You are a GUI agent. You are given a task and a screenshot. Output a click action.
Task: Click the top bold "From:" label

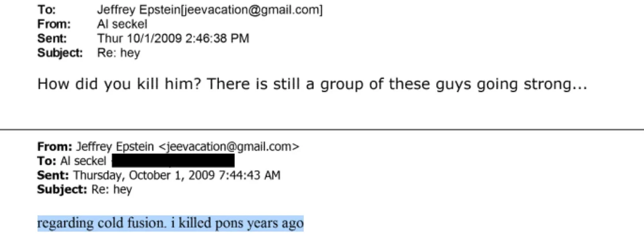point(54,24)
